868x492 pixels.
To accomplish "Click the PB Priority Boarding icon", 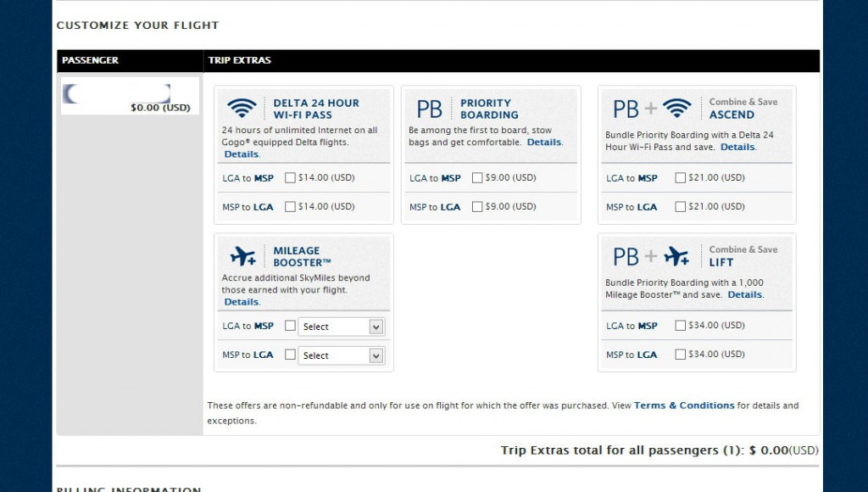I will point(429,109).
